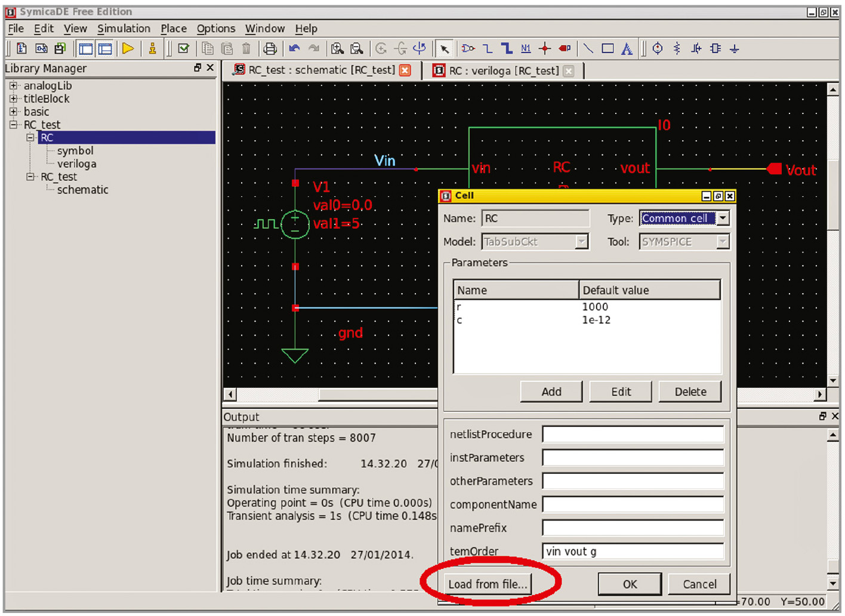Select parameter row r with 1000
Image resolution: width=845 pixels, height=616 pixels.
click(587, 307)
